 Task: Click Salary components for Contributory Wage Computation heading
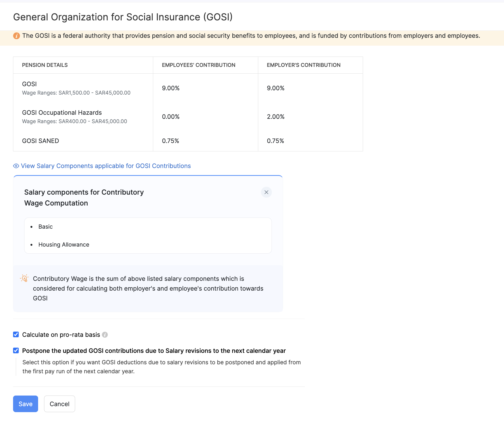84,198
